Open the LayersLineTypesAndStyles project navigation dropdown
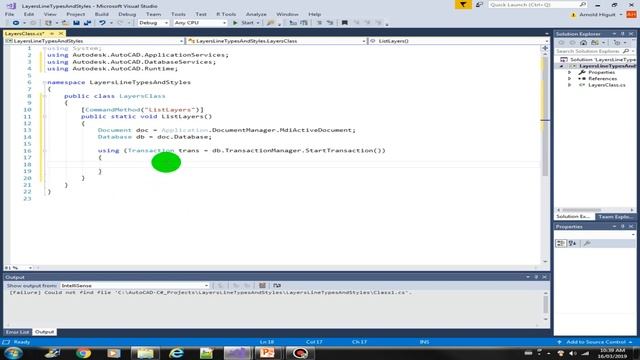 click(94, 41)
